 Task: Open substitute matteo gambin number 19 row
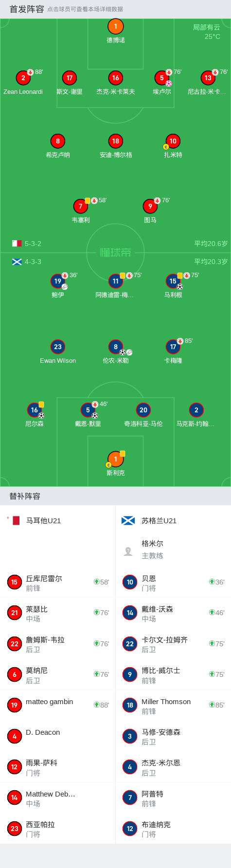(57, 706)
